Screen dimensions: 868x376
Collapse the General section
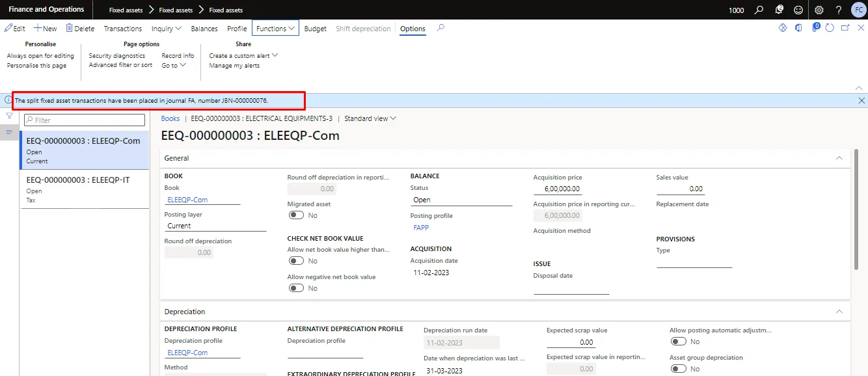coord(839,158)
